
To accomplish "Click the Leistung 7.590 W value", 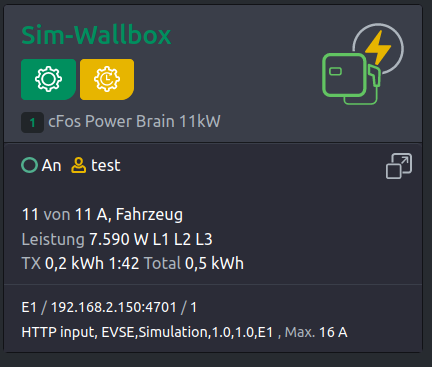I will (85, 239).
